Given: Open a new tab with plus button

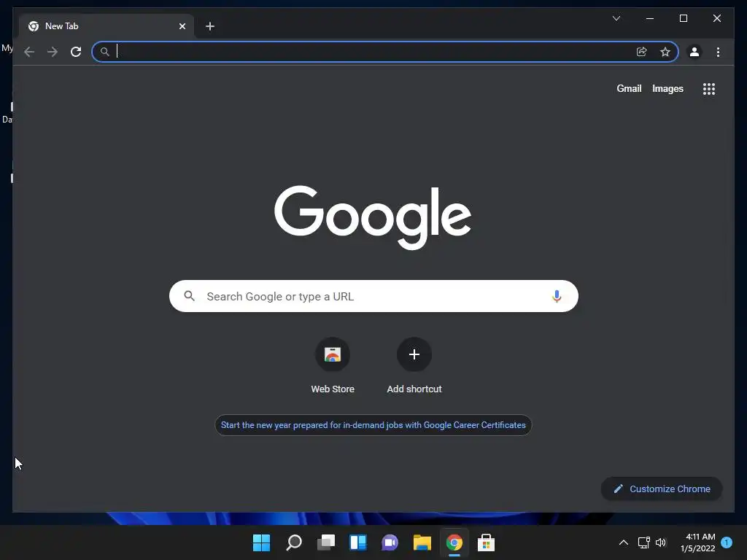Looking at the screenshot, I should click(210, 26).
